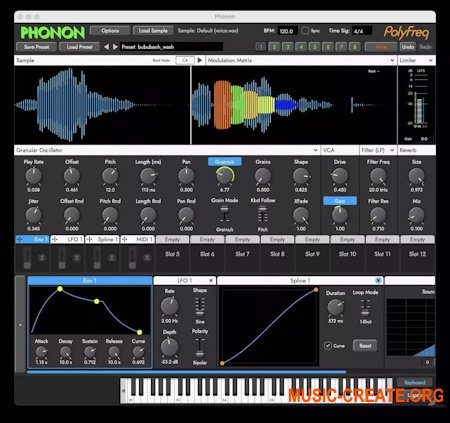Click the Undo button
Viewport: 450px width, 423px height.
(x=408, y=47)
